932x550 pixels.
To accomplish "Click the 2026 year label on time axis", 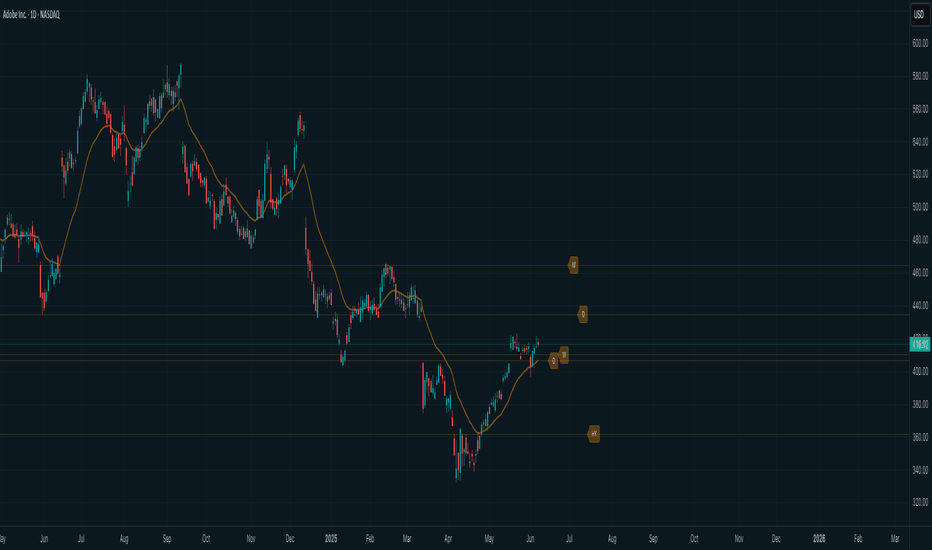I will click(819, 539).
